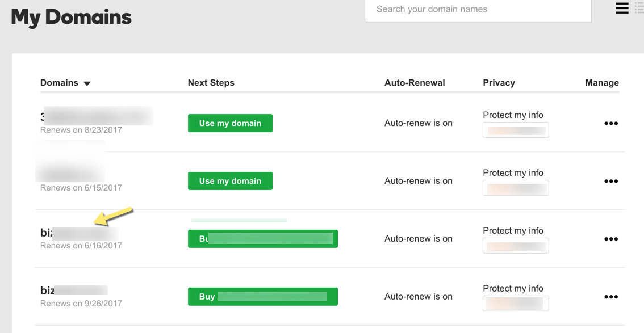Open manage options for domain renewing 6/15/2017
This screenshot has height=333, width=644.
611,181
